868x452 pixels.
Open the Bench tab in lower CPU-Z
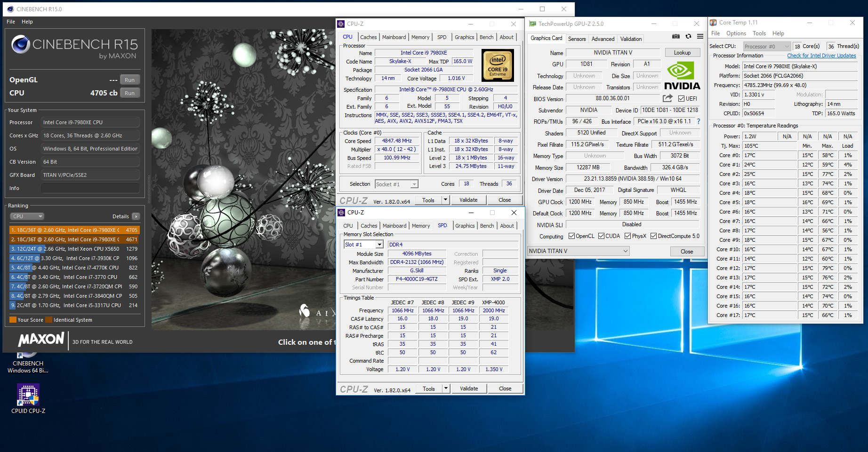(x=487, y=226)
